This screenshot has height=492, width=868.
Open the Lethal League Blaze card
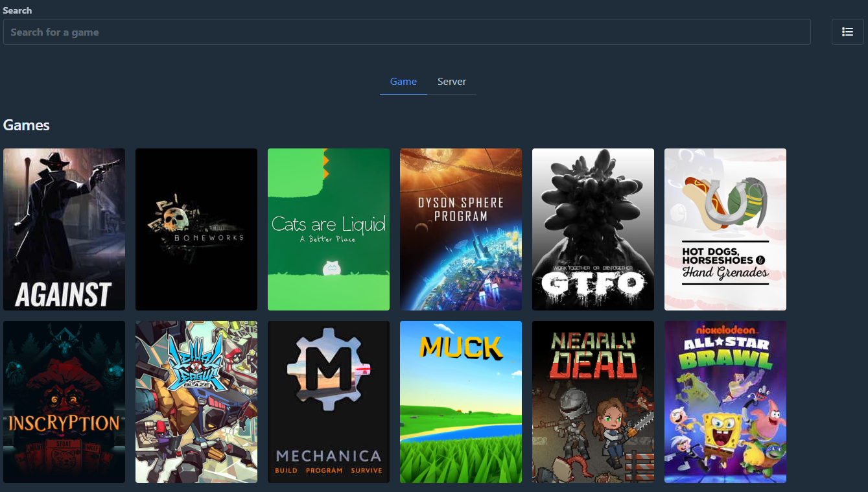(x=196, y=402)
